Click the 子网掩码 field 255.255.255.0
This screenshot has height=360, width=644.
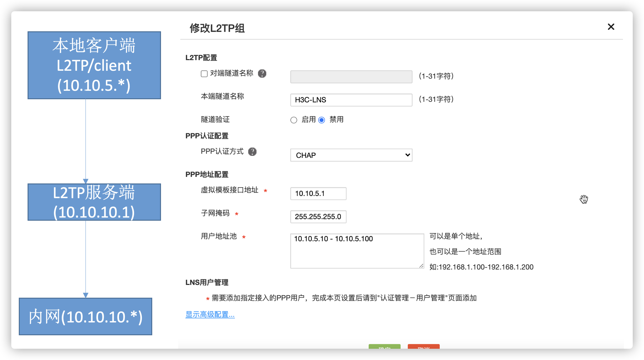click(318, 217)
